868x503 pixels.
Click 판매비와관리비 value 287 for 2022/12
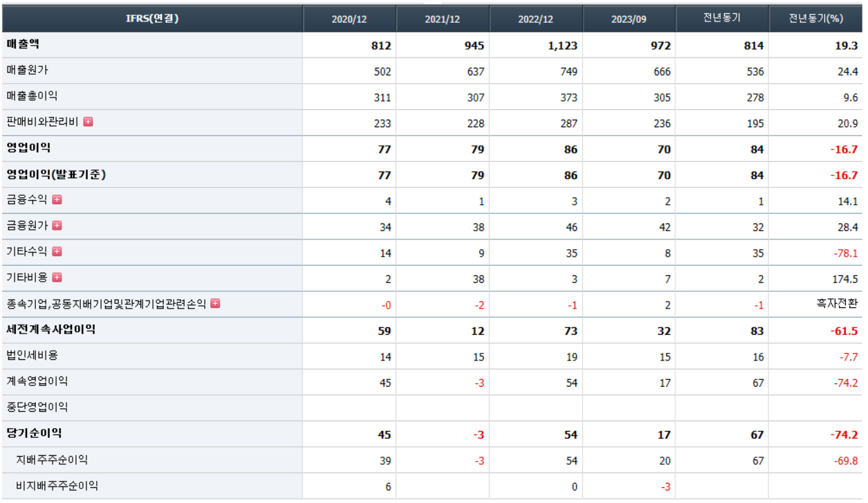pyautogui.click(x=569, y=123)
